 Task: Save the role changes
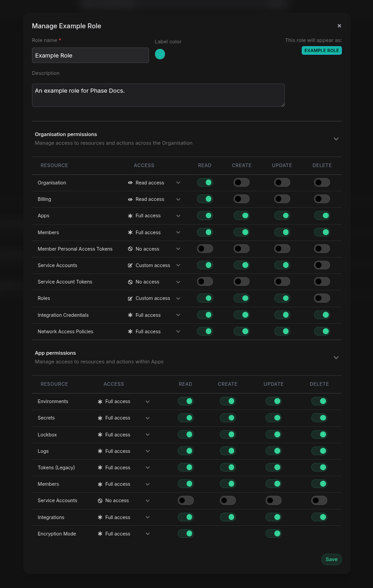331,559
